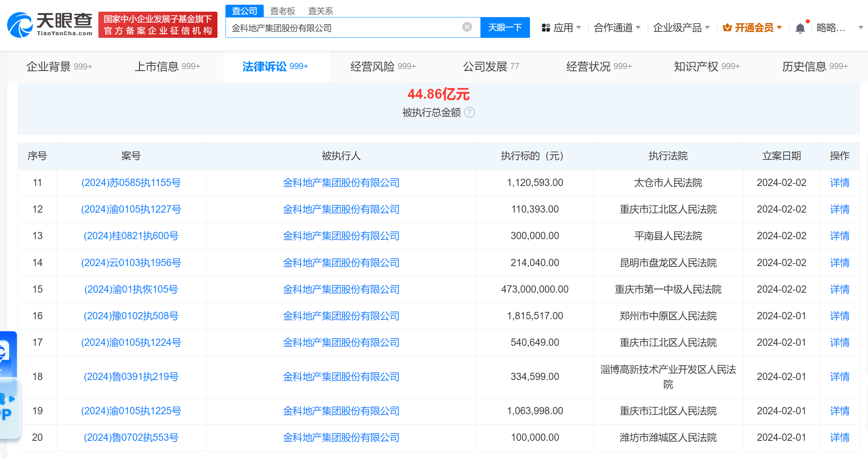868x459 pixels.
Task: Switch to the 查关系 search tab
Action: (x=321, y=11)
